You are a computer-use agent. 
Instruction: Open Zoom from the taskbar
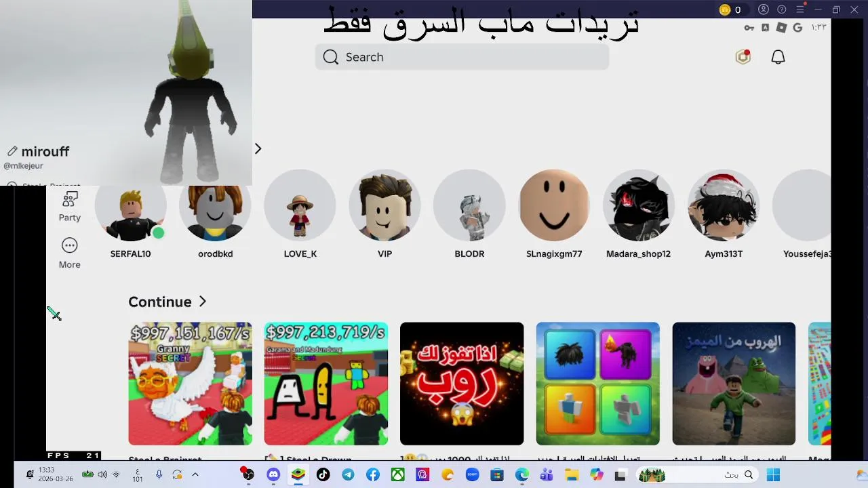(x=472, y=475)
